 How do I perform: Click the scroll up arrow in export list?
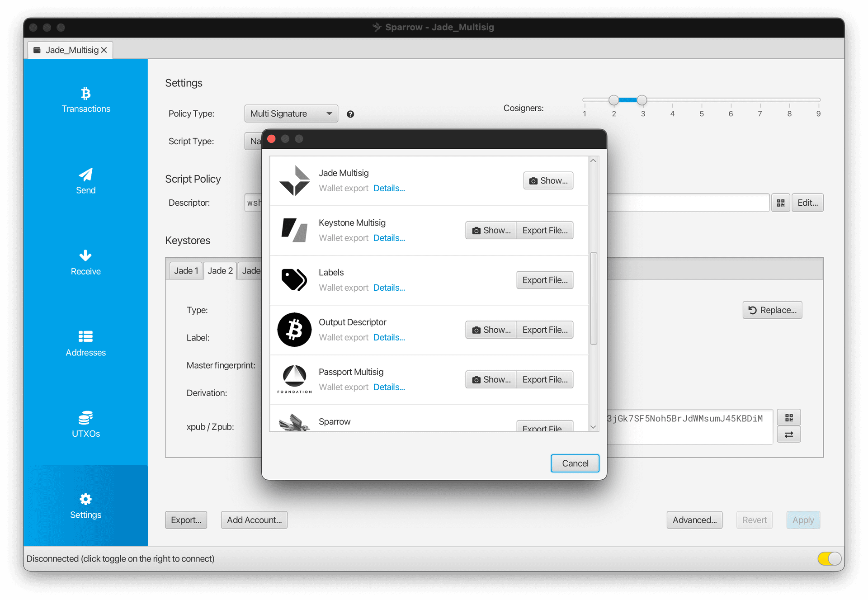[x=594, y=161]
